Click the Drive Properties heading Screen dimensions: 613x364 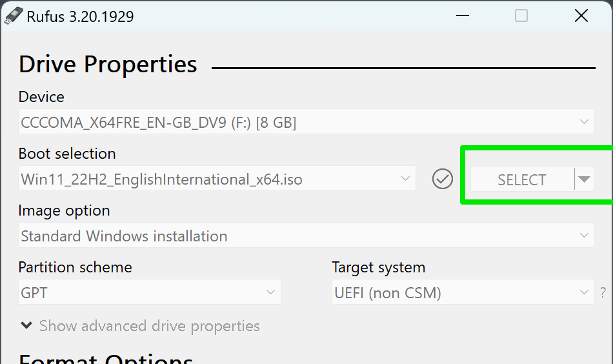pos(108,65)
